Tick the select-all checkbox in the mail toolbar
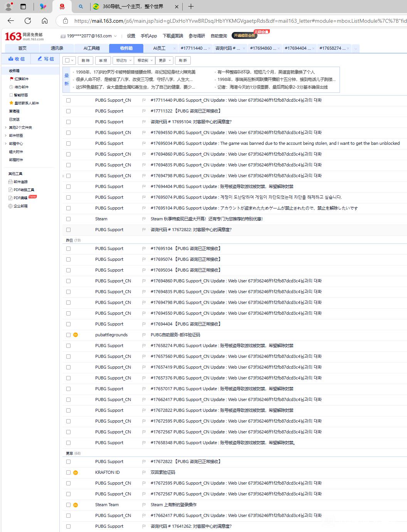Screen dimensions: 407x532 (x=67, y=60)
